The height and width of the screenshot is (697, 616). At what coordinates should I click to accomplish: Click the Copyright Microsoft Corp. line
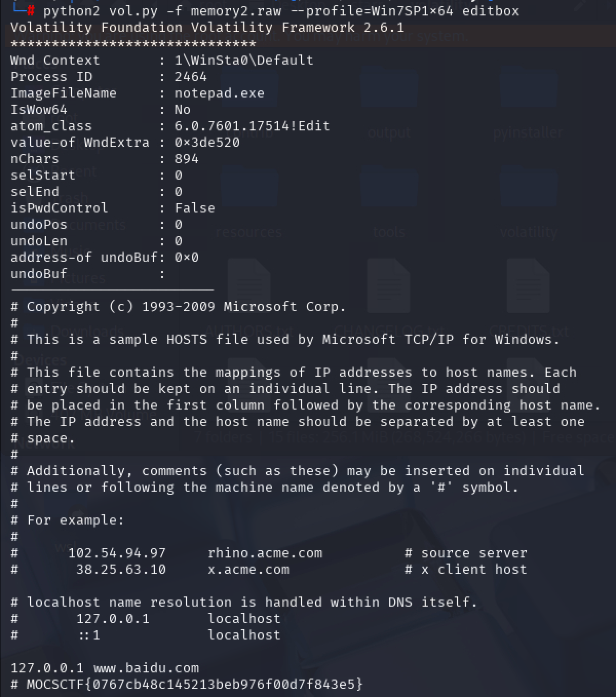pyautogui.click(x=179, y=306)
